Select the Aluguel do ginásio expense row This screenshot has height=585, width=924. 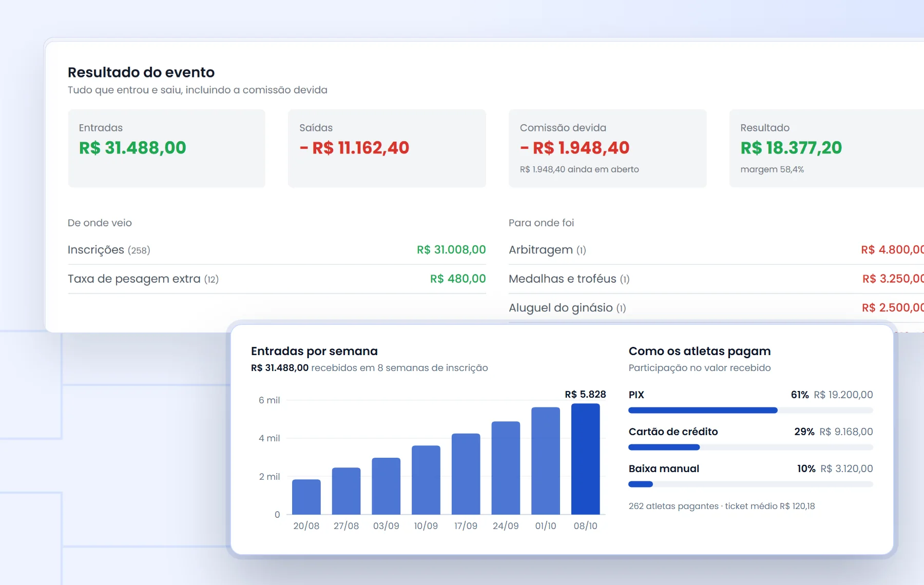[716, 308]
